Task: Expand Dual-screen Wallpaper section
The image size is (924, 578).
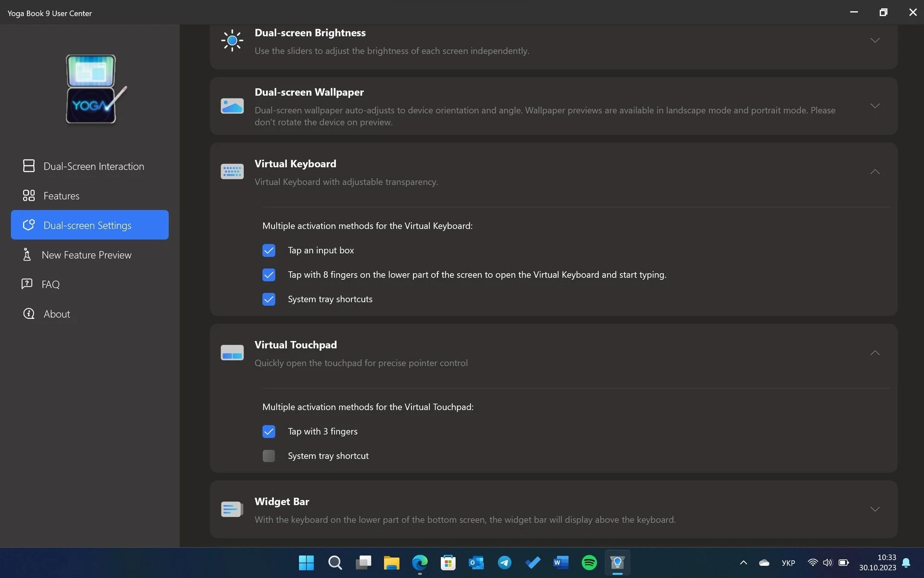Action: click(875, 106)
